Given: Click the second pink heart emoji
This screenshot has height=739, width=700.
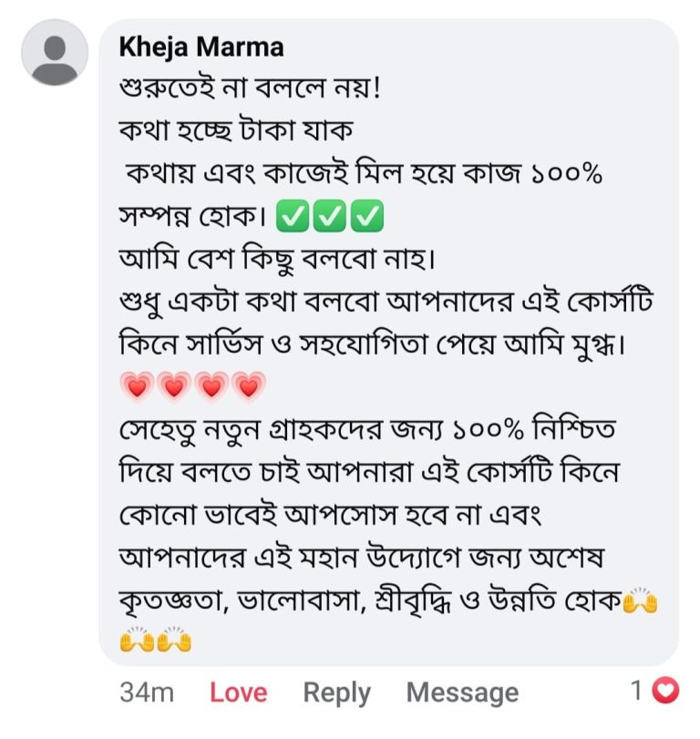Looking at the screenshot, I should (x=172, y=387).
